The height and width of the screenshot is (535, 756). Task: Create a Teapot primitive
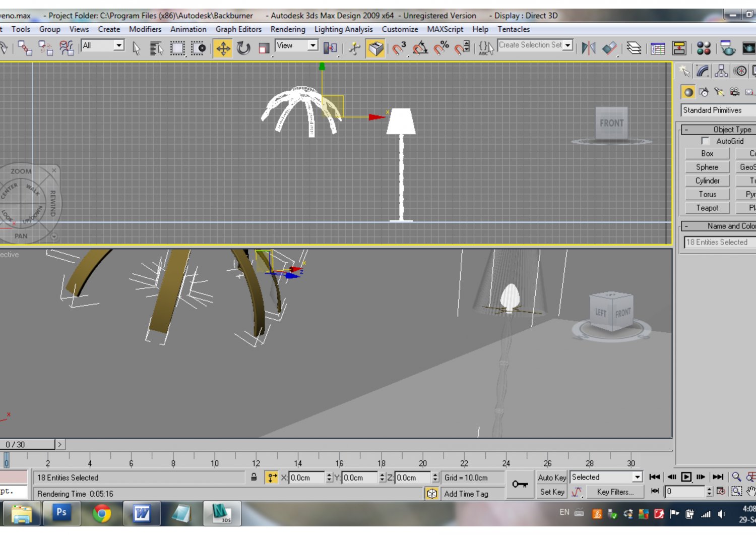pyautogui.click(x=707, y=208)
